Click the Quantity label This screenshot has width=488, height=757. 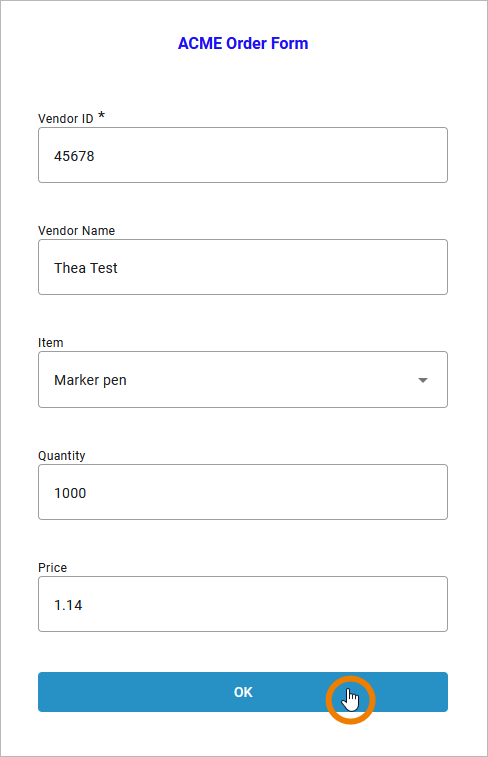pos(62,456)
